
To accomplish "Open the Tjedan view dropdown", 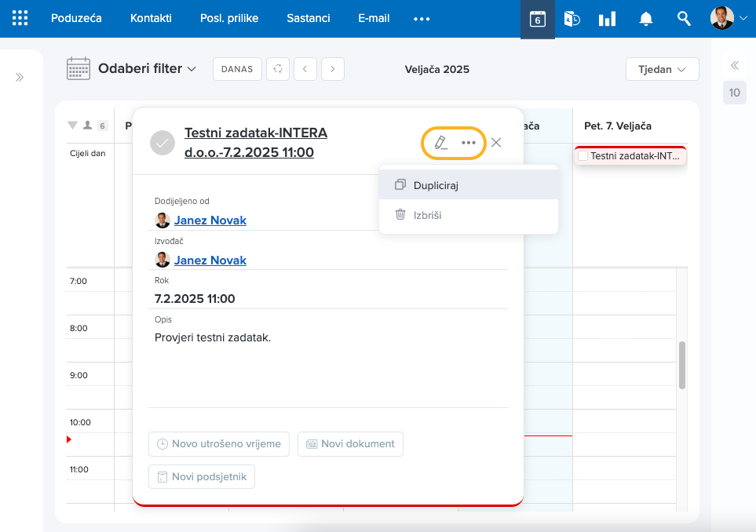I will [x=662, y=69].
